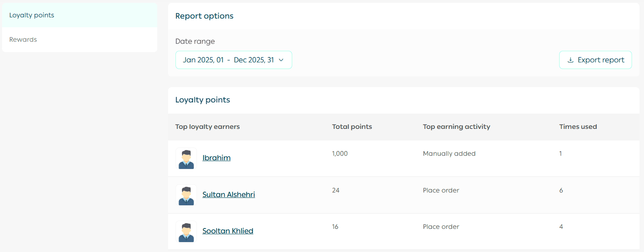Click the Report options section heading
The width and height of the screenshot is (644, 252).
pos(204,16)
